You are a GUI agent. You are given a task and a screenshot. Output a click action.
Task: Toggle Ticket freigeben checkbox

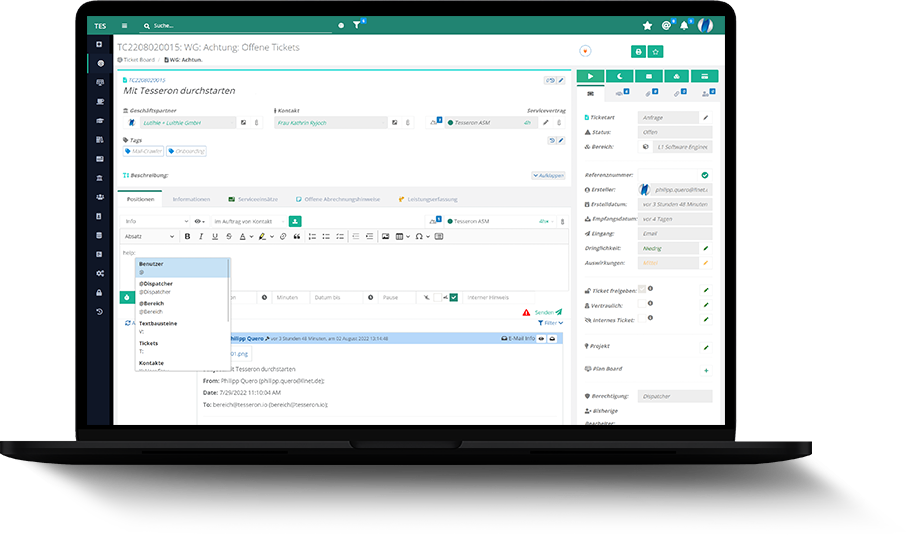(642, 289)
